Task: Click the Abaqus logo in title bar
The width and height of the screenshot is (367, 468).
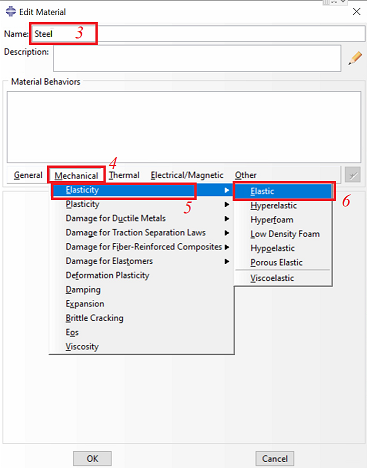Action: point(11,12)
